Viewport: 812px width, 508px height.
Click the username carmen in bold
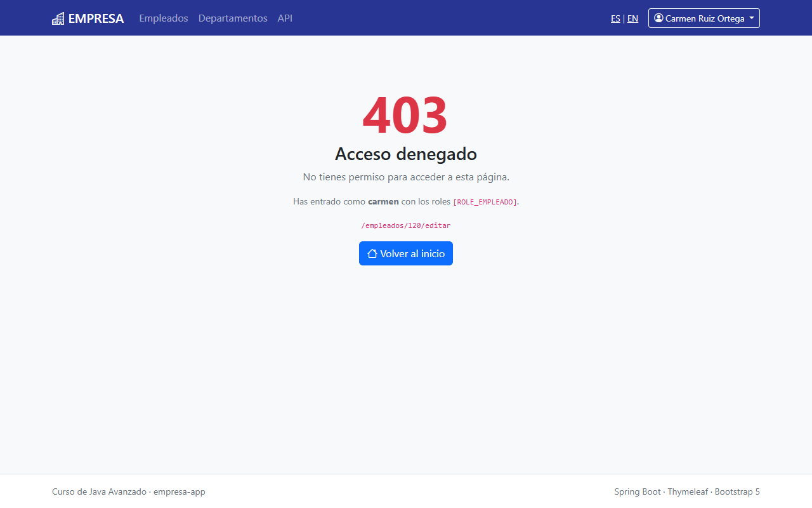[383, 201]
